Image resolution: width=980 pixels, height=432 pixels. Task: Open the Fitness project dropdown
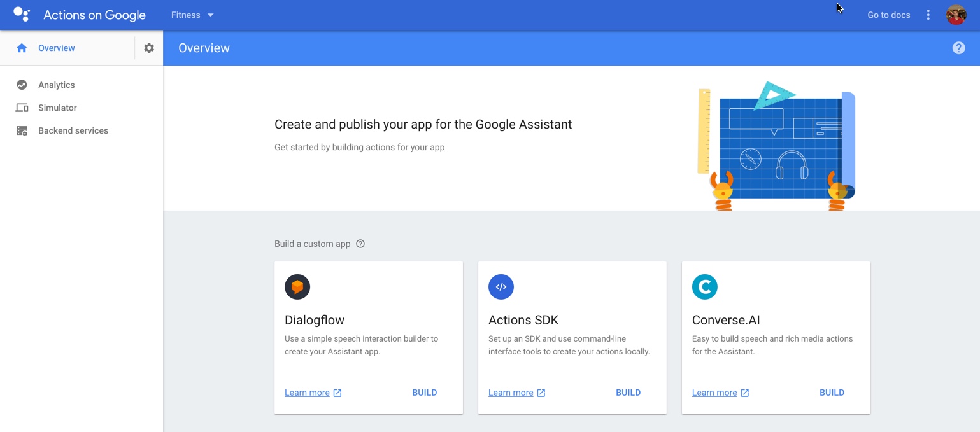coord(192,15)
